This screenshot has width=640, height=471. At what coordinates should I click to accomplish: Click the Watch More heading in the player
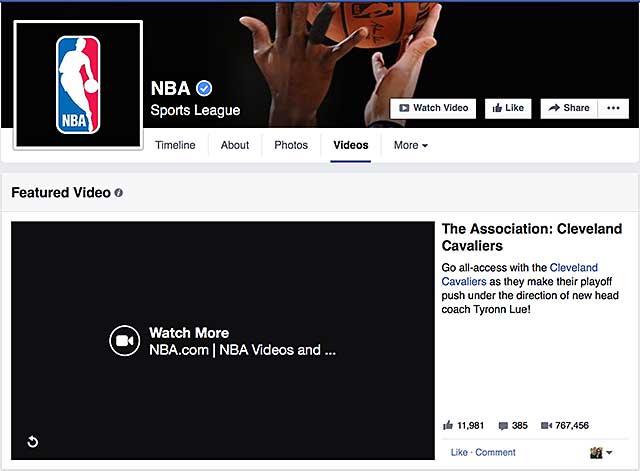tap(189, 333)
